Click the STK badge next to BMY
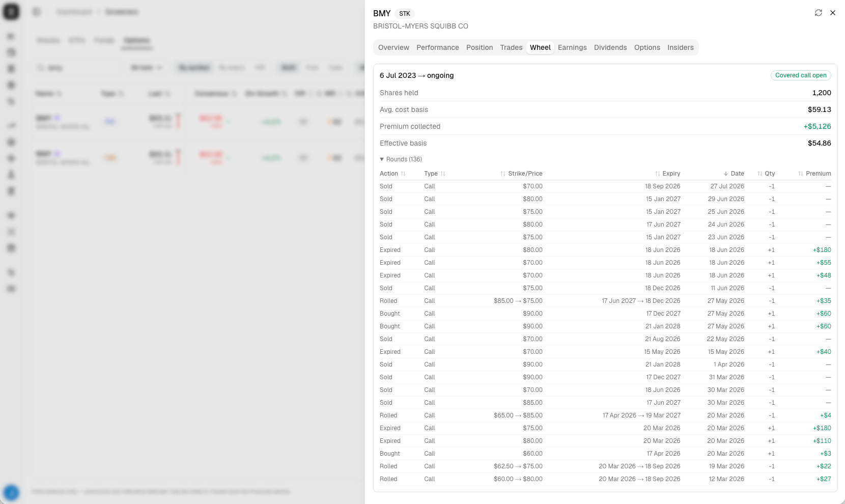Screen dimensions: 845x504 (405, 14)
